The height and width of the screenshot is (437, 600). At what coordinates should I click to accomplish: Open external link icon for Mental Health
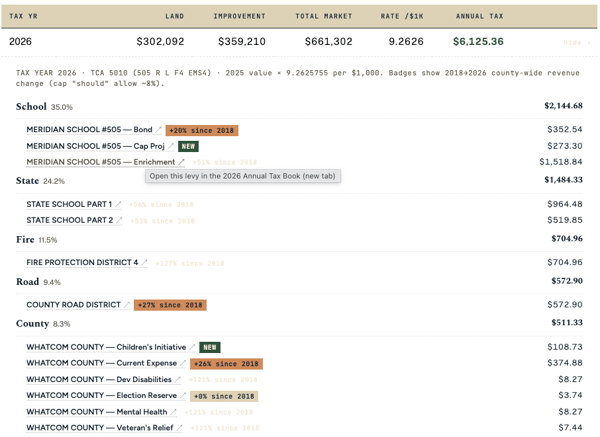173,412
